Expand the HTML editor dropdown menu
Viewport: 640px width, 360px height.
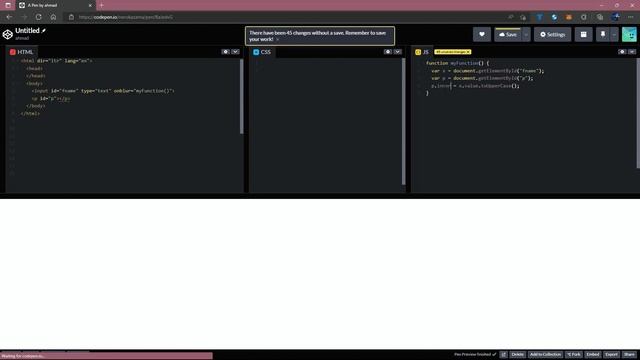236,52
